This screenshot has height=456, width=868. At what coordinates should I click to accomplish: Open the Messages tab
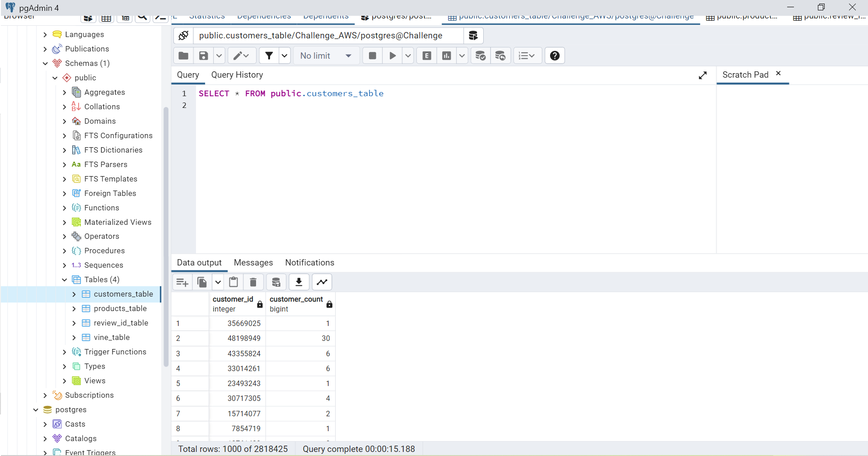pos(253,263)
